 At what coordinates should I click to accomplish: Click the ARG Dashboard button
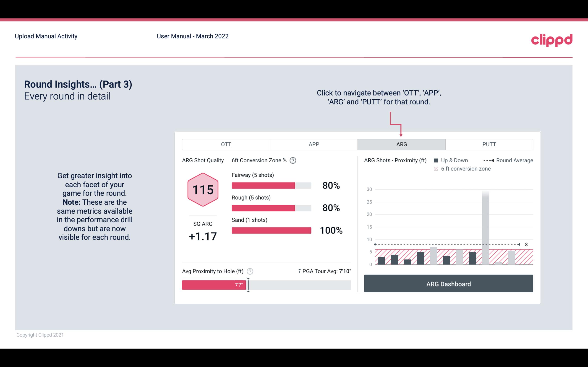[x=449, y=283]
